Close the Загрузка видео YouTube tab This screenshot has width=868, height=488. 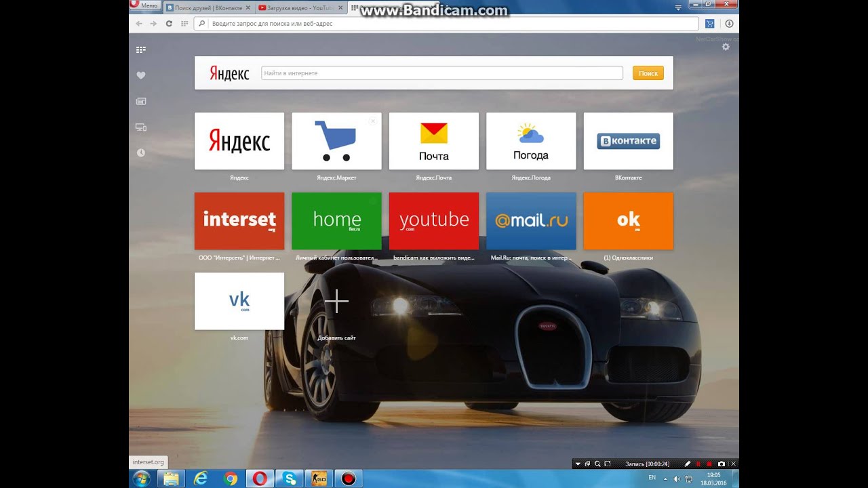(339, 7)
